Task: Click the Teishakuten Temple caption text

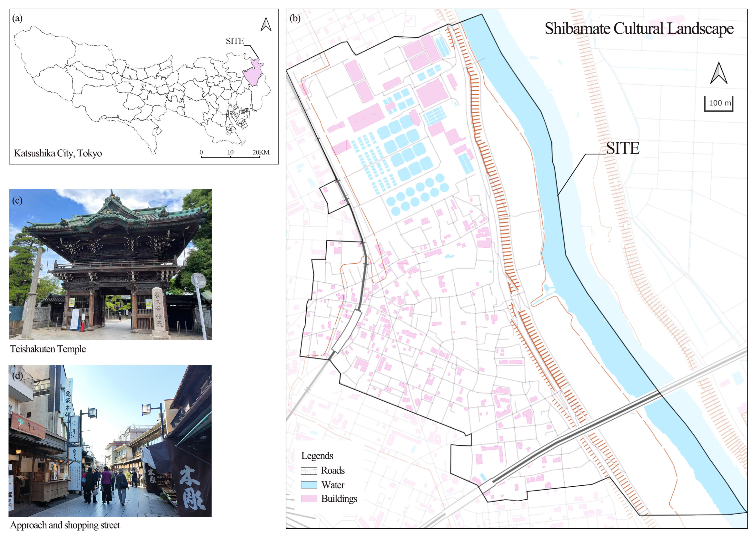Action: pyautogui.click(x=48, y=349)
